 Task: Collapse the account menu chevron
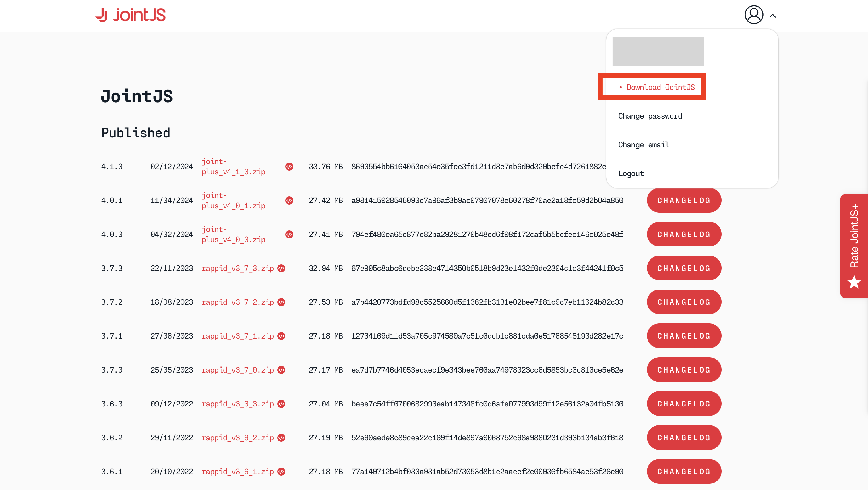pos(773,16)
